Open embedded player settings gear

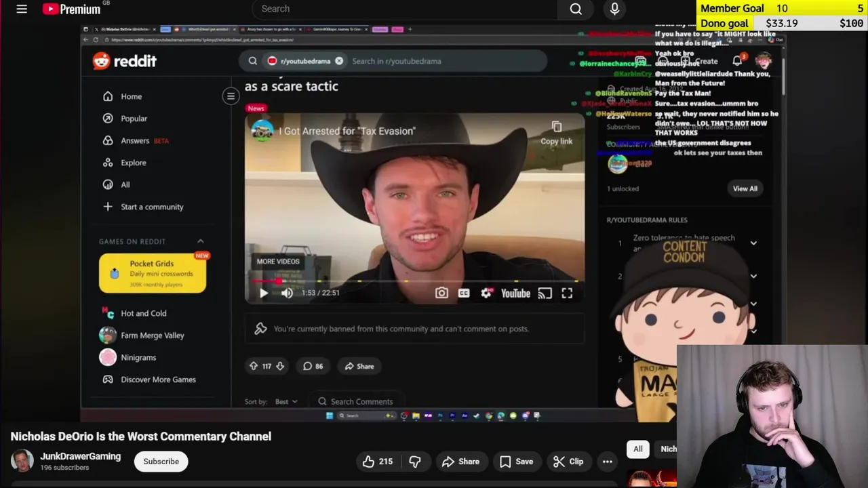pyautogui.click(x=486, y=293)
